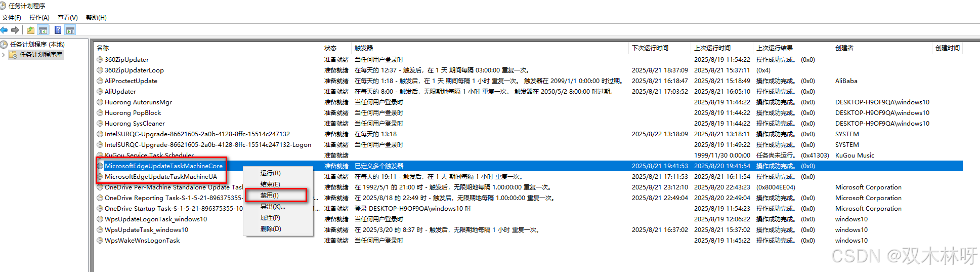Image resolution: width=980 pixels, height=272 pixels.
Task: Click the clock icon of 任务计划程序 (本地) node
Action: [4, 44]
